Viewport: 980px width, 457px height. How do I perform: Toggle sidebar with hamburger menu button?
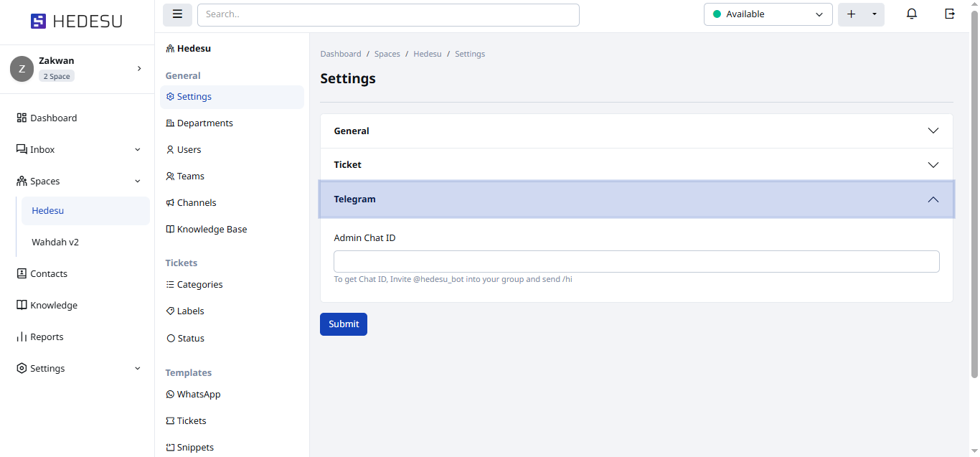177,14
